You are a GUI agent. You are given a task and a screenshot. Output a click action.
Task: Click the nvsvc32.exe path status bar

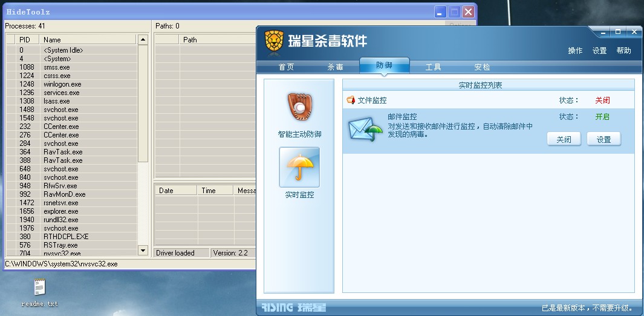click(130, 264)
